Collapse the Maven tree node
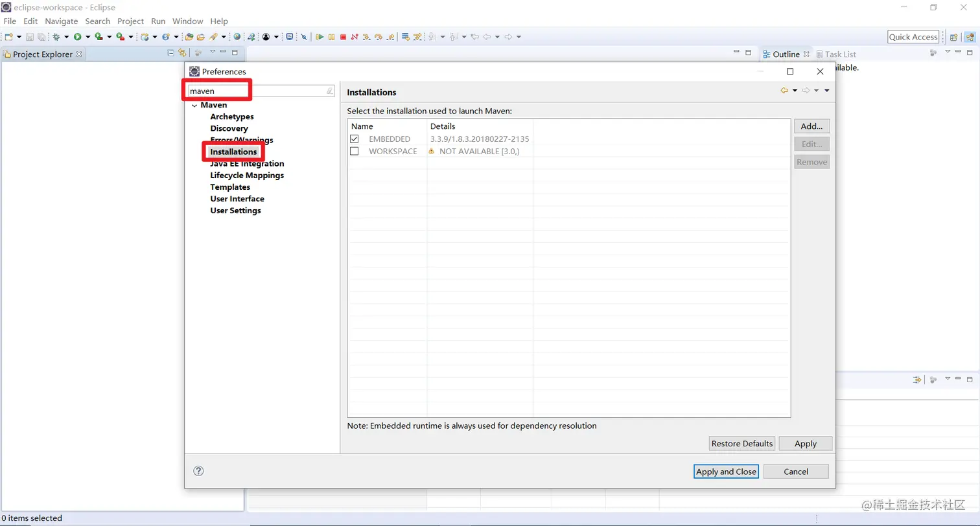Viewport: 980px width, 526px height. 194,105
